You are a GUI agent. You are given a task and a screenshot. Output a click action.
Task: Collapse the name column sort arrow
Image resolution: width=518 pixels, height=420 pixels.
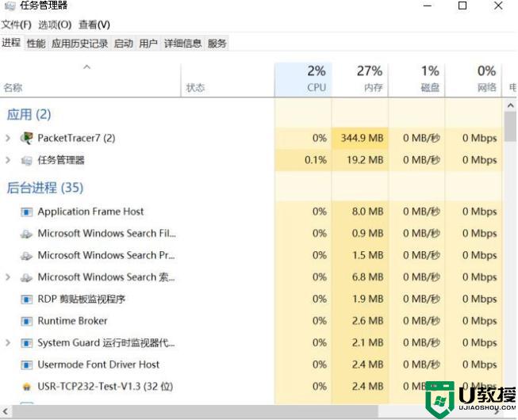point(87,67)
